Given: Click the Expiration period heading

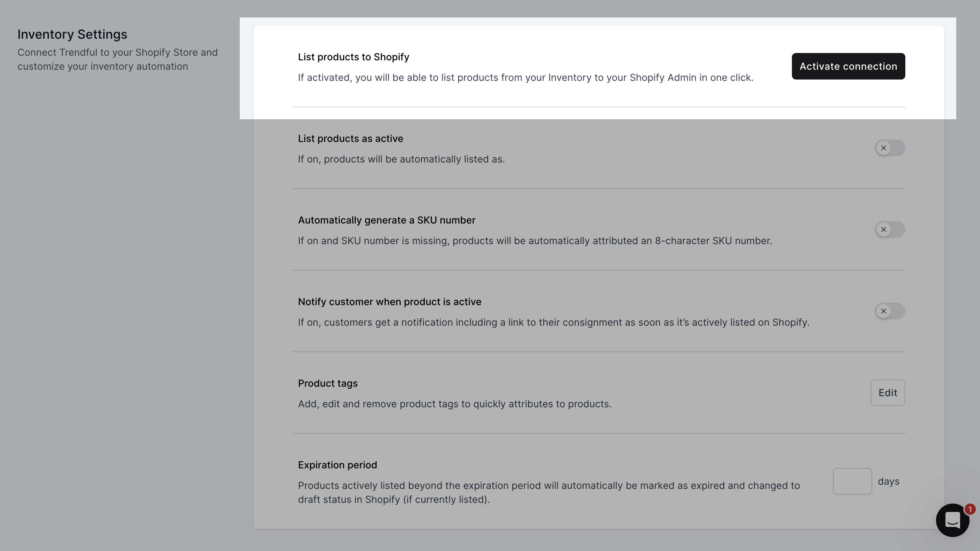Looking at the screenshot, I should tap(337, 465).
